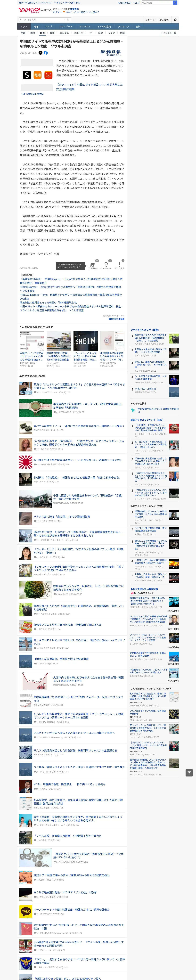Click the わかりやすい lightbulb reaction
196x980 pixels.
(x=106, y=265)
